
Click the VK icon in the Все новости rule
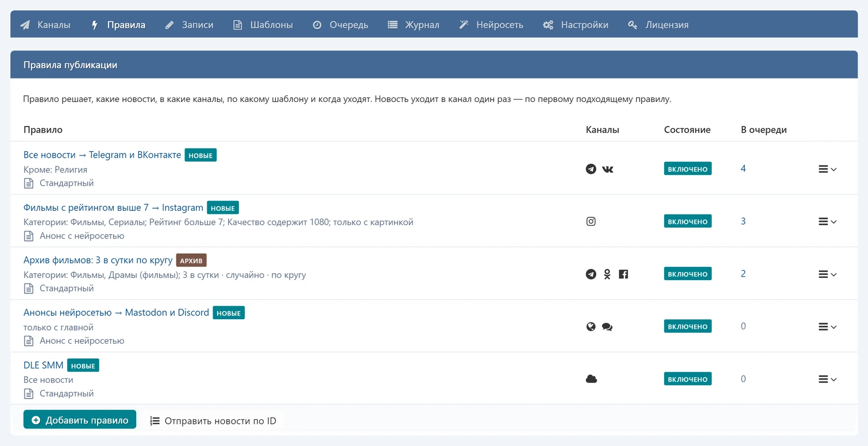click(608, 169)
